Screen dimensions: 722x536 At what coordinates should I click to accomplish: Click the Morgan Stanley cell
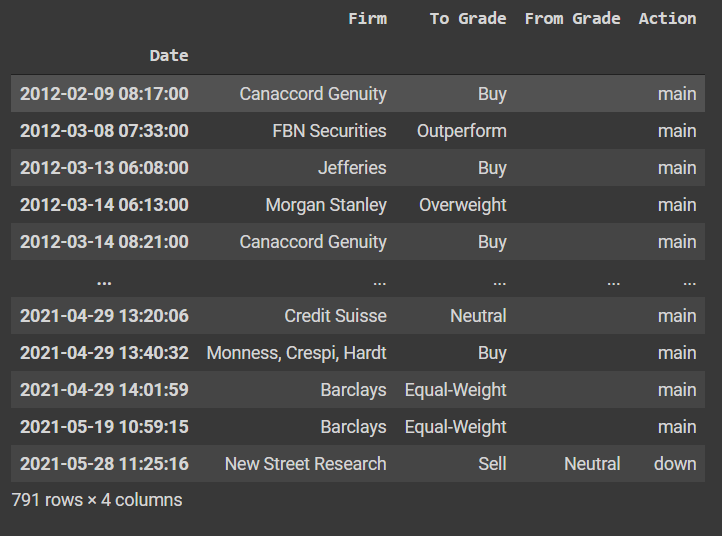[x=326, y=205]
